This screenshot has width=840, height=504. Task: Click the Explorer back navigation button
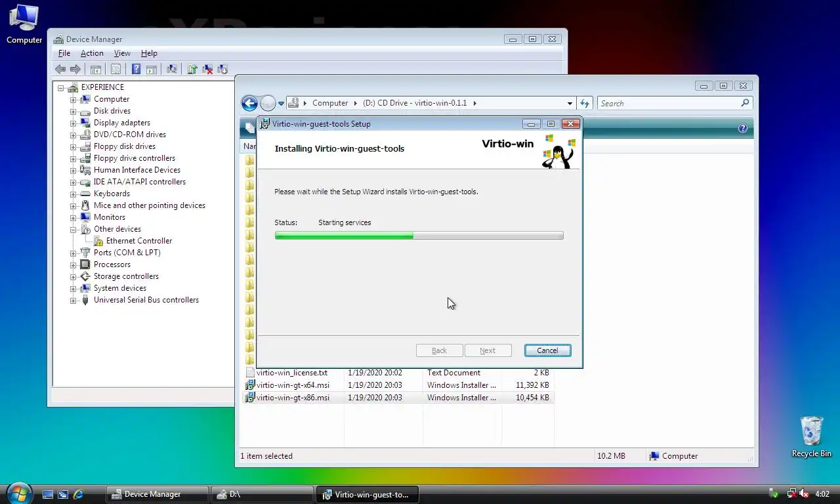249,103
